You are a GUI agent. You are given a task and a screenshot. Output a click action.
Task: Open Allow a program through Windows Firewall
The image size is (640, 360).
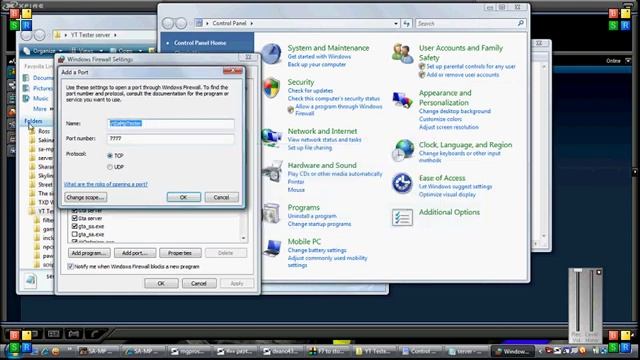click(339, 109)
